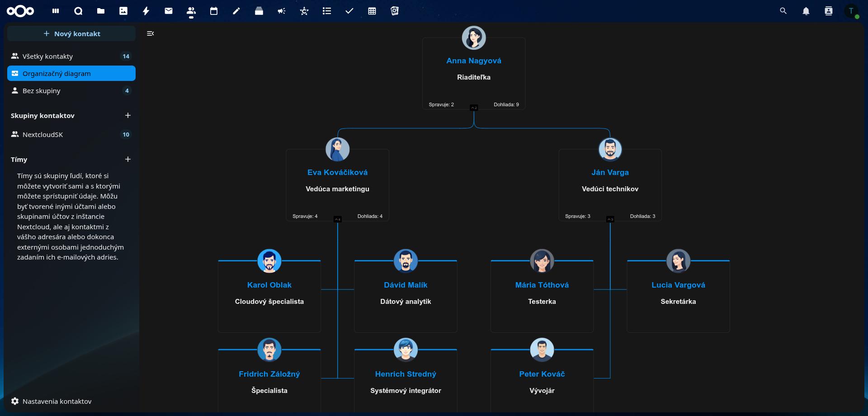Open the Files app from the toolbar
This screenshot has height=416, width=868.
100,11
